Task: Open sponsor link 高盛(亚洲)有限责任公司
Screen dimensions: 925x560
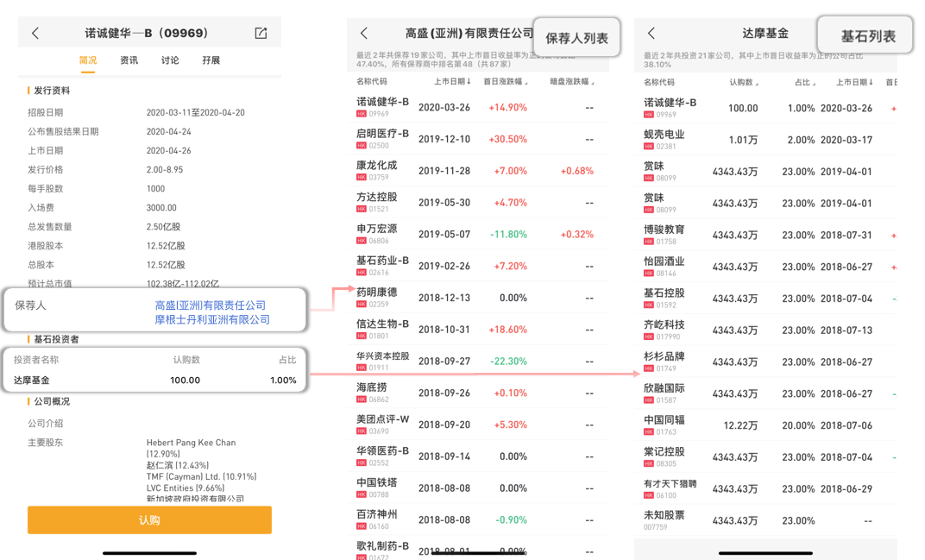Action: coord(210,305)
